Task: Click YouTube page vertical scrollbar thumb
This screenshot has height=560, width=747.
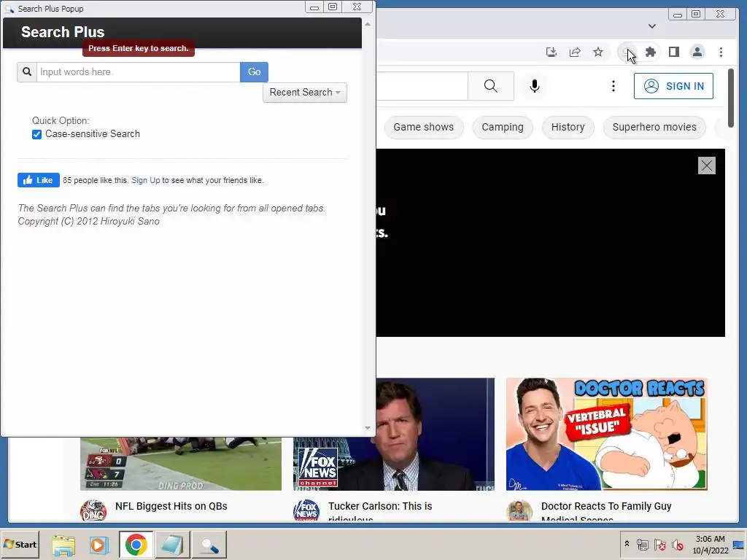Action: coord(731,98)
